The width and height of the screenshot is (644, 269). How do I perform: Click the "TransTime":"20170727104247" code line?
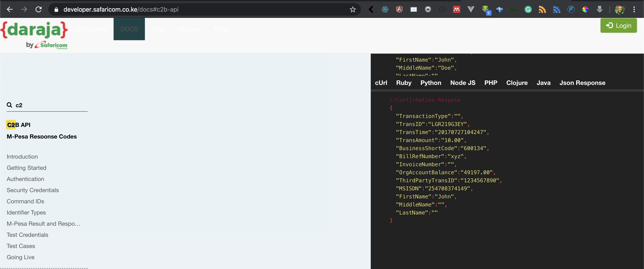click(442, 132)
